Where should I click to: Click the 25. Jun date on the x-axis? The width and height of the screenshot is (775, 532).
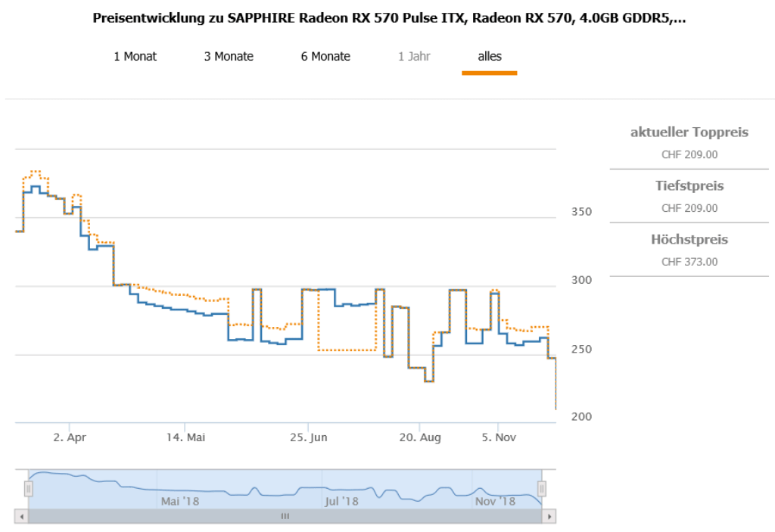coord(309,437)
